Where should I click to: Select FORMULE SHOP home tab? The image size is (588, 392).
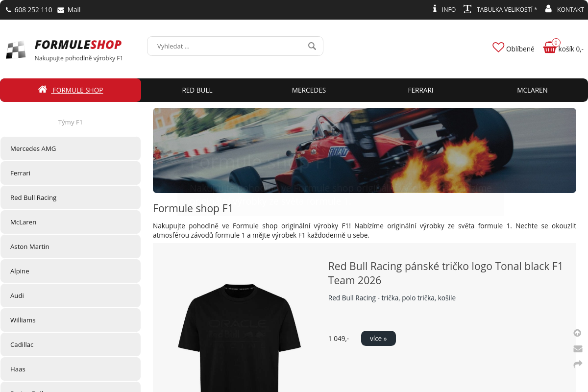[71, 90]
